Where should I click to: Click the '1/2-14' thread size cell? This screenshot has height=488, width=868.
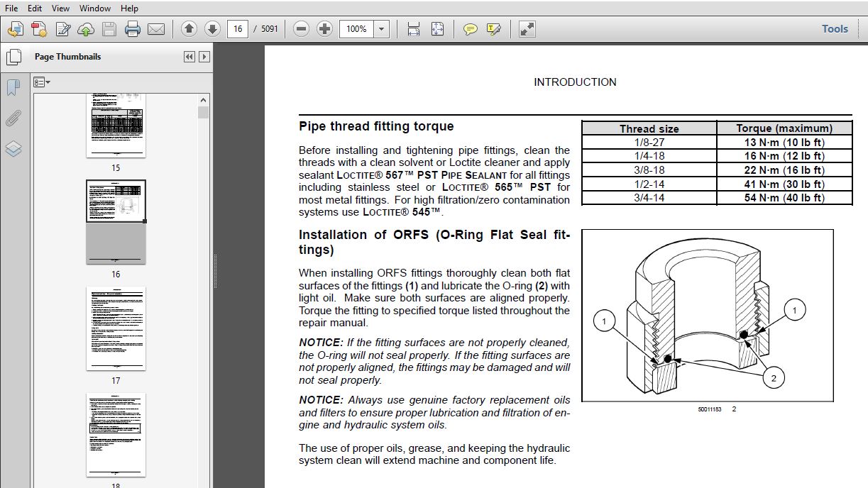[649, 184]
